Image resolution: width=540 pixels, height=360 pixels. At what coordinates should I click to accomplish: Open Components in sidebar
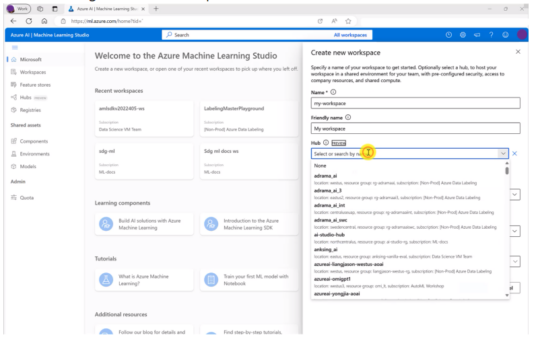33,141
